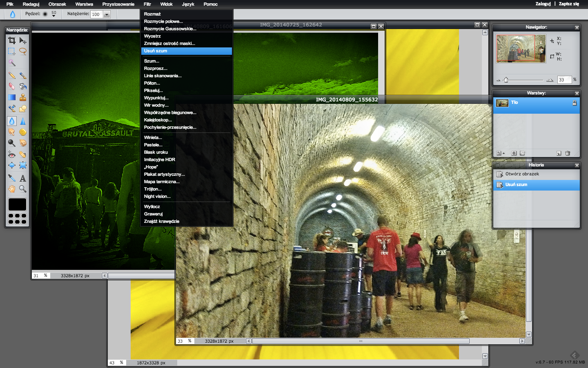Select the Lasso tool
The image size is (588, 368).
click(x=23, y=52)
